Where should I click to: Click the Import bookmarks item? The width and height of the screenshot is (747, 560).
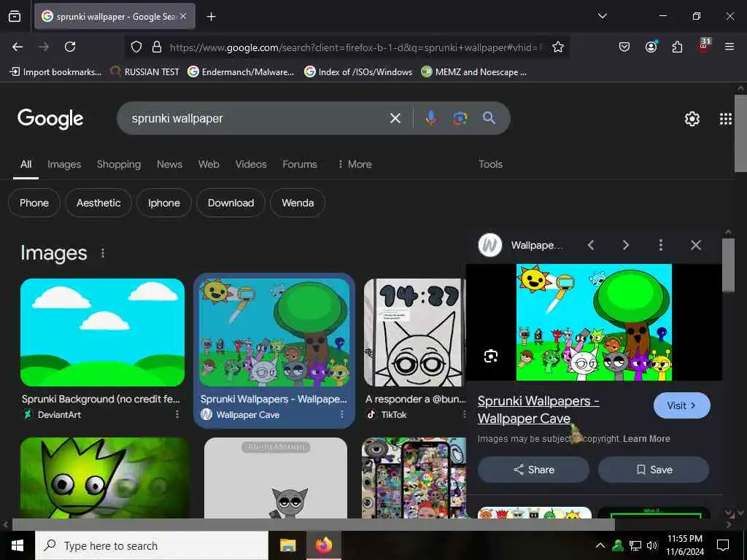click(x=55, y=72)
